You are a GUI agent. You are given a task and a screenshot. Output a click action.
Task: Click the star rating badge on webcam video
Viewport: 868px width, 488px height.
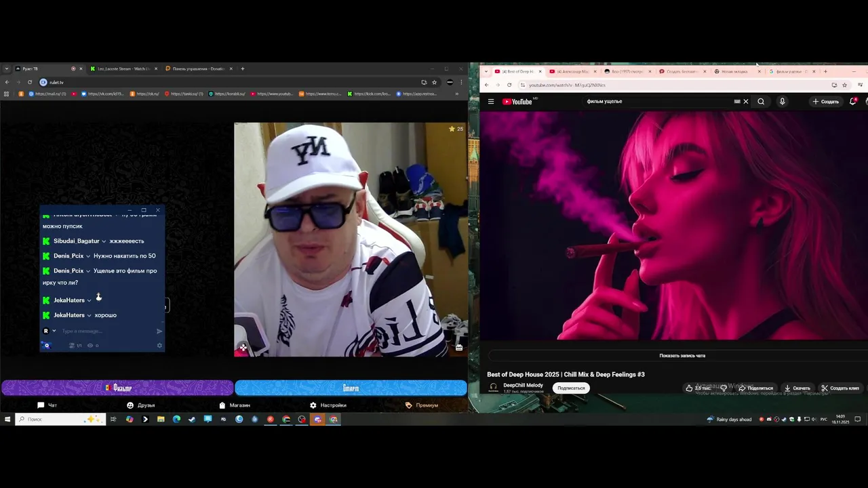tap(456, 129)
